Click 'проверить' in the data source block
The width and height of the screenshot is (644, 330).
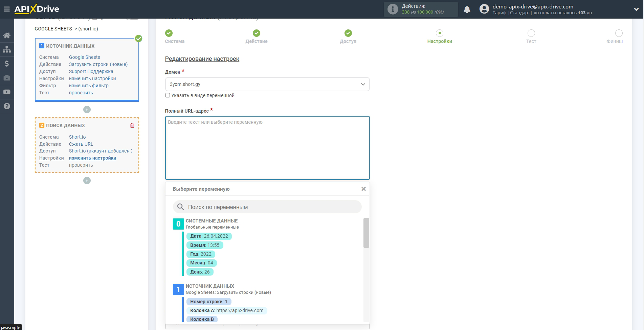pos(81,93)
